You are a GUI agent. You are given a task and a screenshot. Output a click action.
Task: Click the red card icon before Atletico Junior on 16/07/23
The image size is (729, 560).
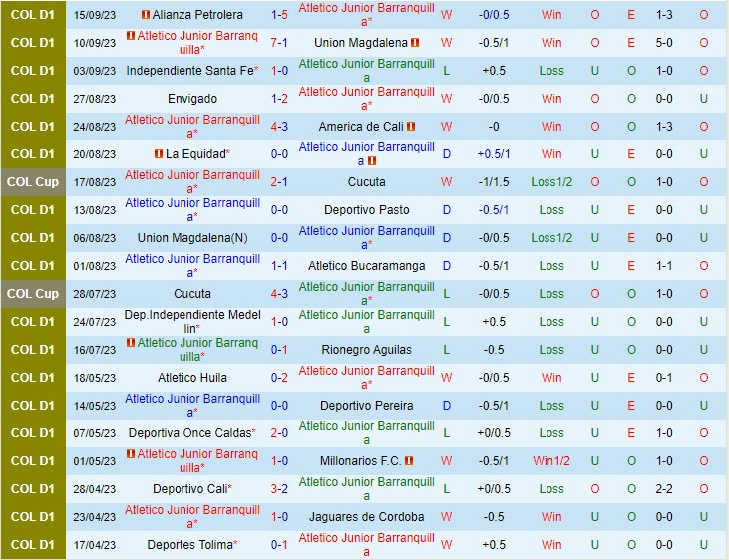[131, 343]
